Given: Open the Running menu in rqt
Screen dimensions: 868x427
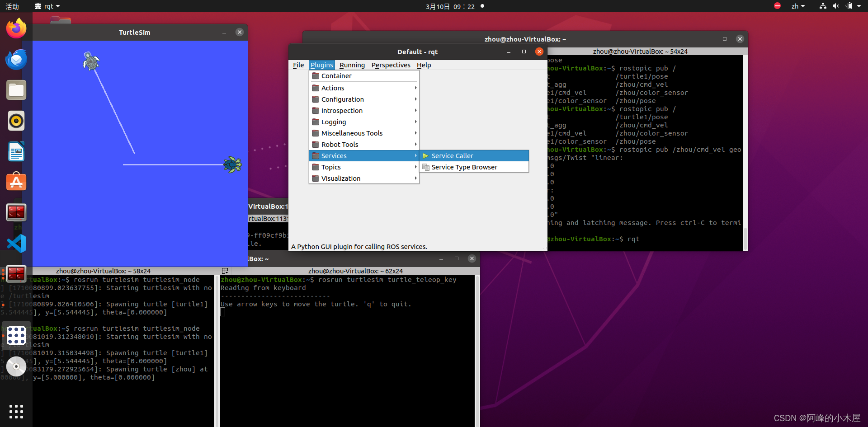Looking at the screenshot, I should 352,65.
